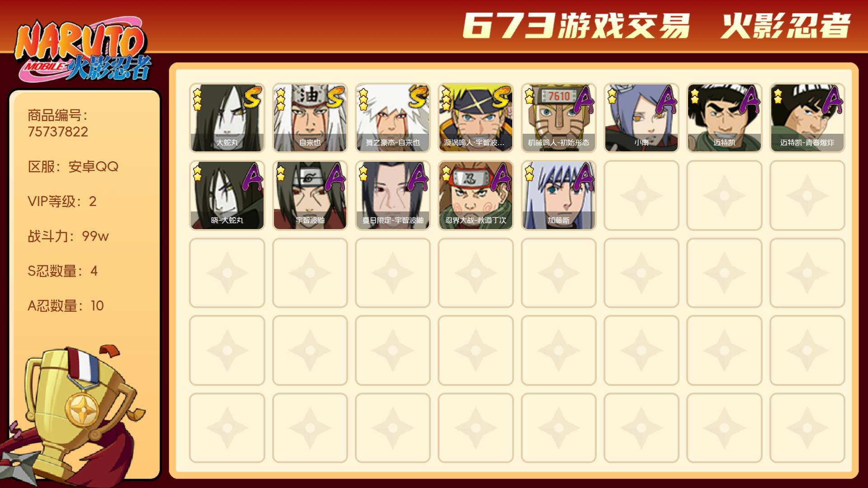Select the 漩涡鸣人-宇智波 ninja card
This screenshot has width=868, height=488.
point(476,118)
